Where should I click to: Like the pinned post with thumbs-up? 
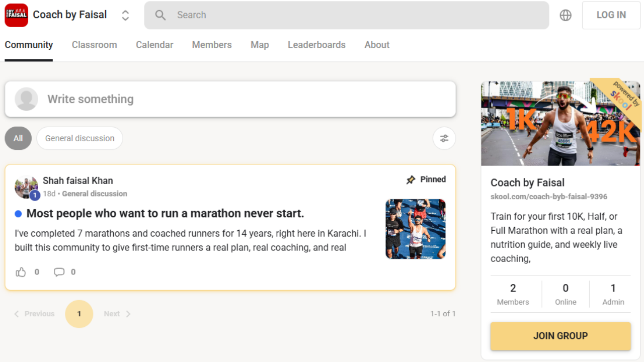point(21,272)
